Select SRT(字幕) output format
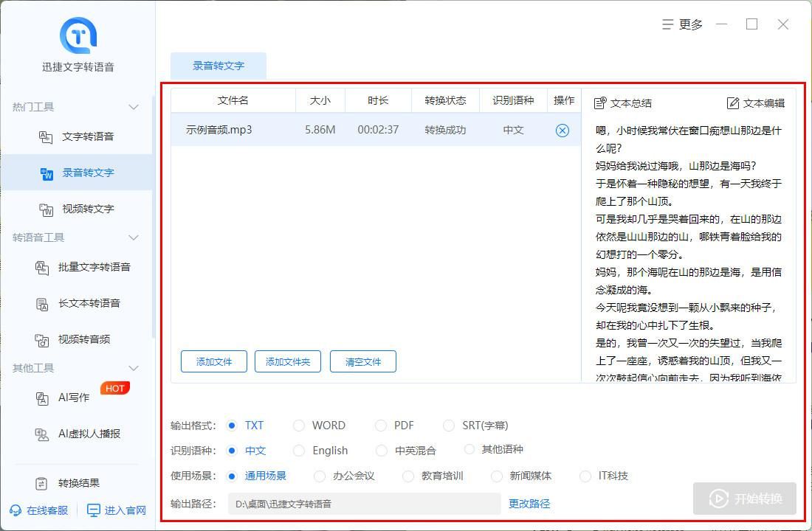This screenshot has height=531, width=812. click(x=449, y=426)
